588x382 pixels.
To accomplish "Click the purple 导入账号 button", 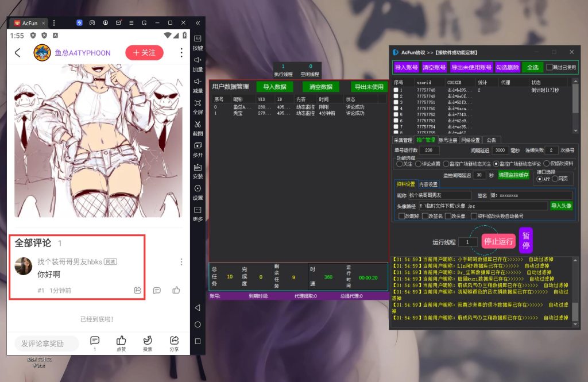I will (406, 68).
